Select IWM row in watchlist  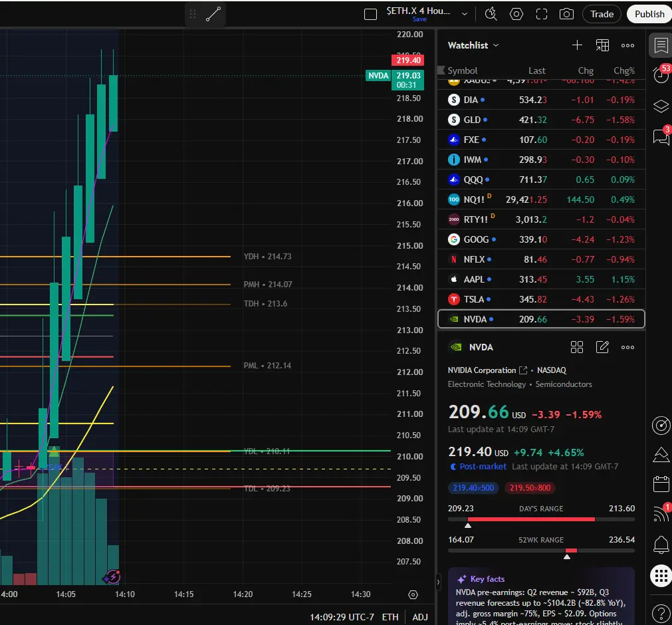tap(541, 160)
